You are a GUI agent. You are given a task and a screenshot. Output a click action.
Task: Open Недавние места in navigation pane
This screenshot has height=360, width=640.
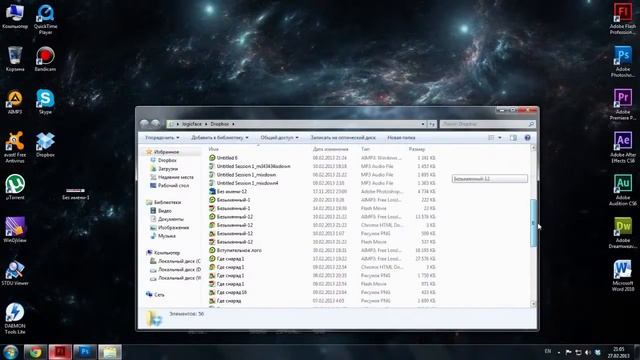point(176,177)
